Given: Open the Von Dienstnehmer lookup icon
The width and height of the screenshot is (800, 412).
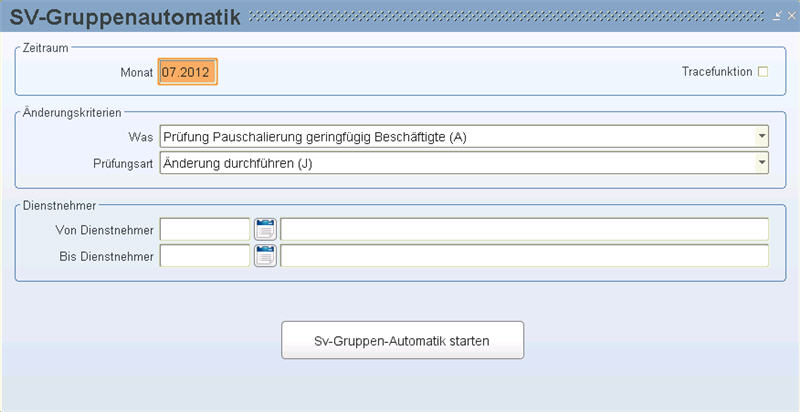Looking at the screenshot, I should pos(265,229).
